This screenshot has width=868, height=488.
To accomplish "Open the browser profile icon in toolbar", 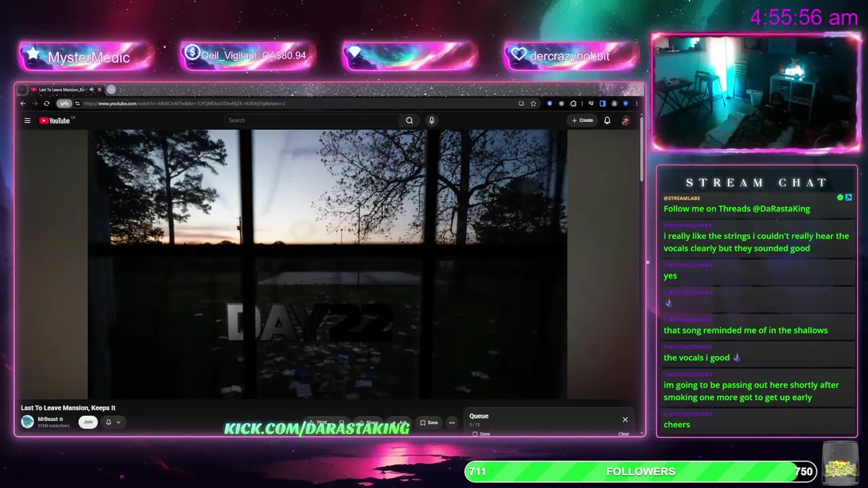I will [614, 104].
